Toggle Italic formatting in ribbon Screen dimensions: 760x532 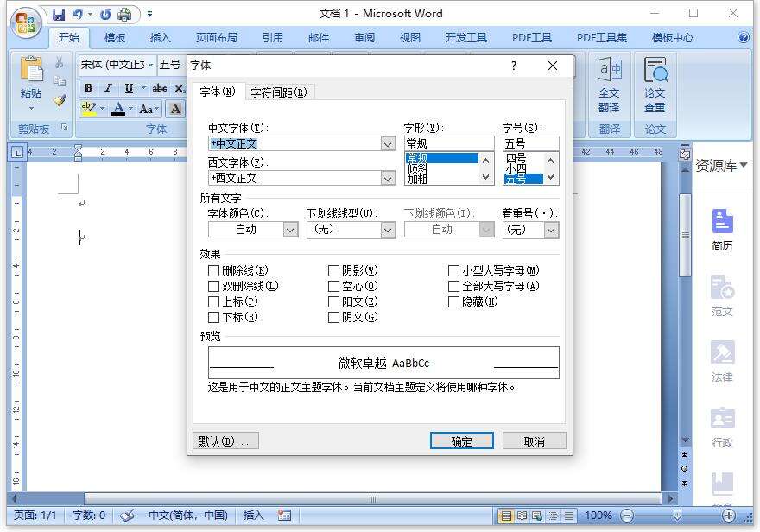pos(108,88)
